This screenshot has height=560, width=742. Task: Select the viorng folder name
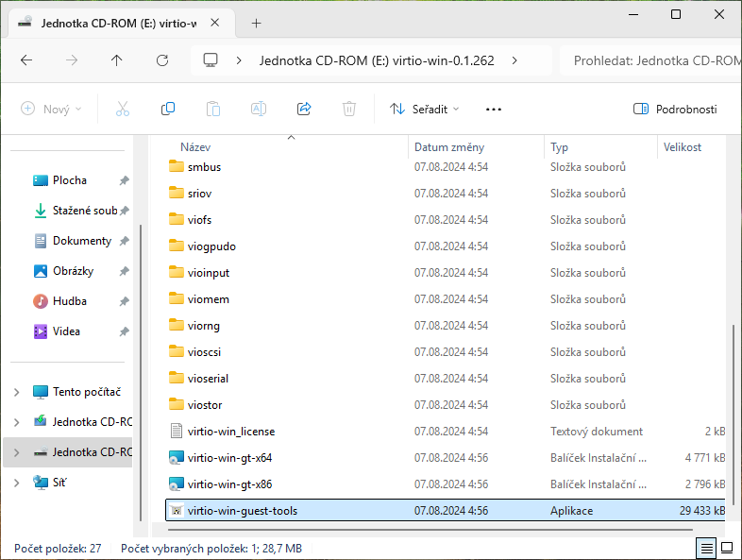tap(204, 326)
